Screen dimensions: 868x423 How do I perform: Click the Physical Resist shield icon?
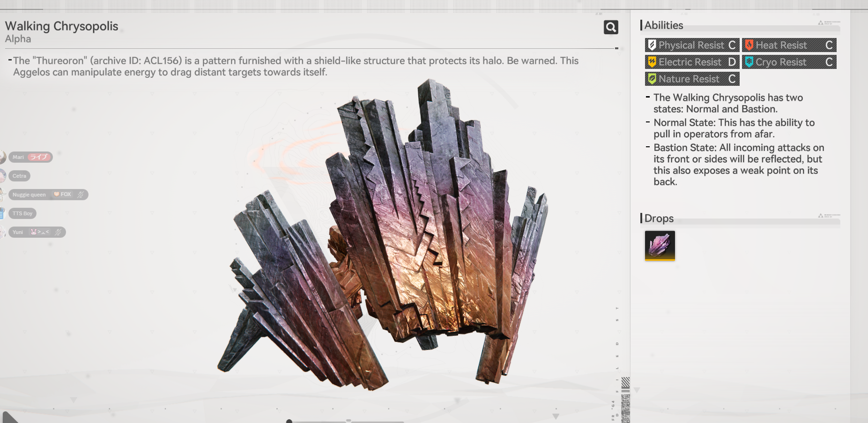click(652, 45)
